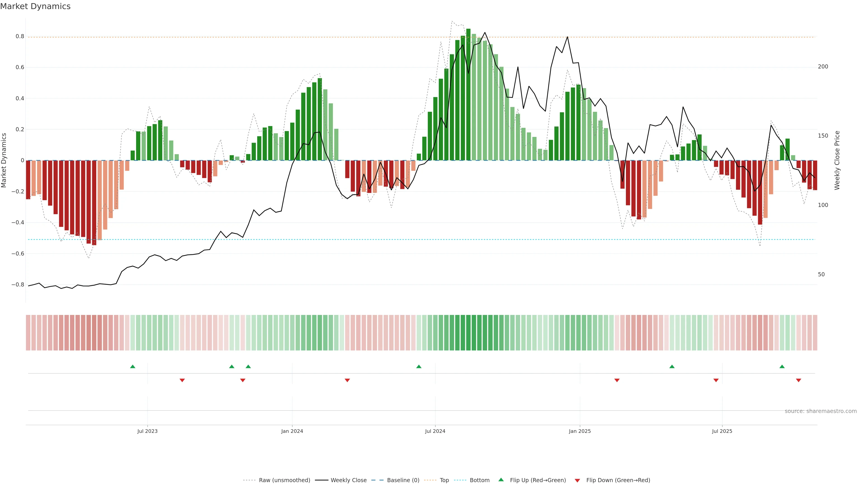This screenshot has height=488, width=868.
Task: Toggle the Weekly Close legend entry
Action: 348,480
